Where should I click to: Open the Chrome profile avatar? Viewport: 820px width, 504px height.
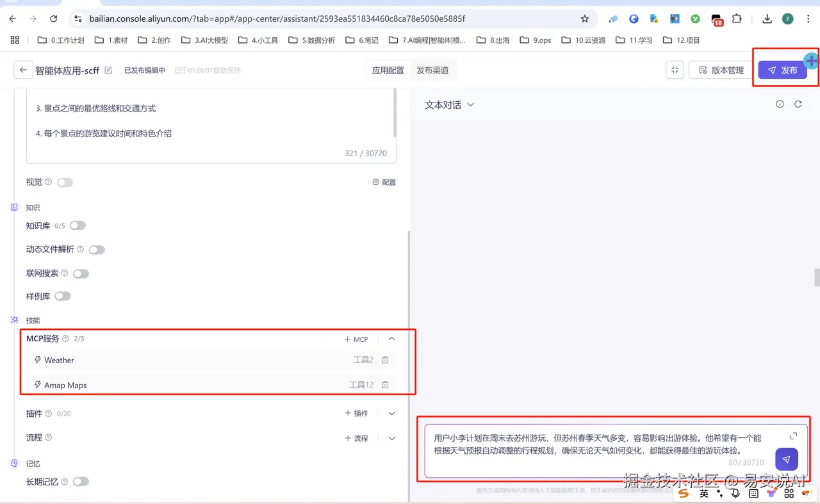(x=787, y=19)
